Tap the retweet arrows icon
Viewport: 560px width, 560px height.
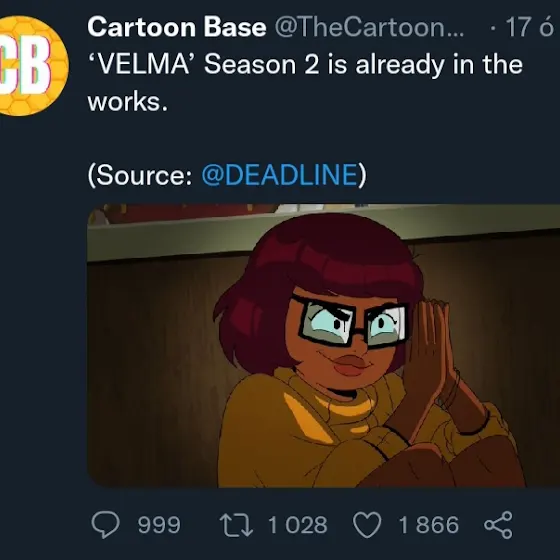(x=236, y=525)
